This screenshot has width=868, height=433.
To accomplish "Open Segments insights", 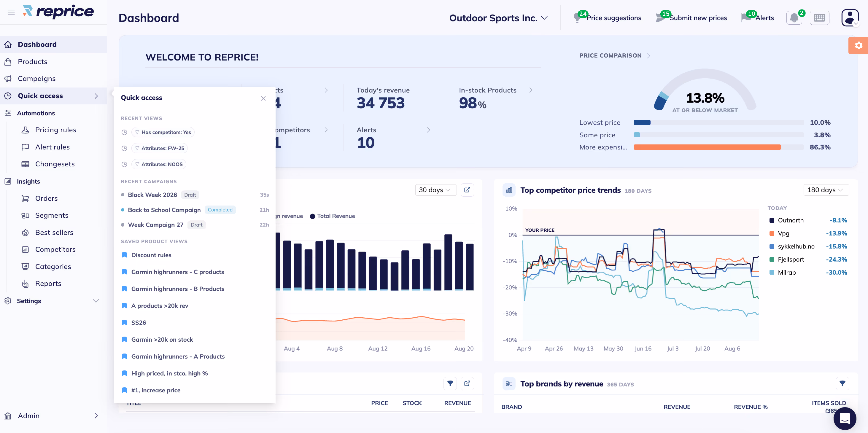I will pyautogui.click(x=52, y=215).
